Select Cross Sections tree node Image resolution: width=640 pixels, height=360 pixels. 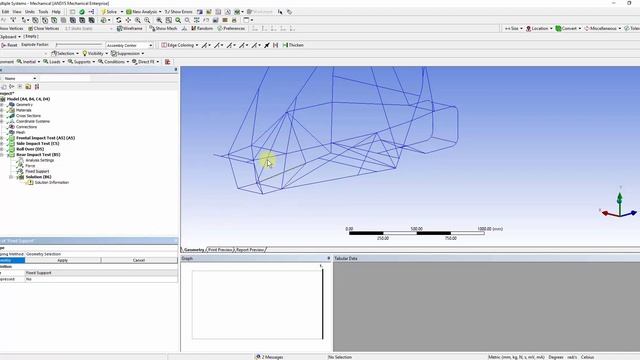(x=28, y=116)
